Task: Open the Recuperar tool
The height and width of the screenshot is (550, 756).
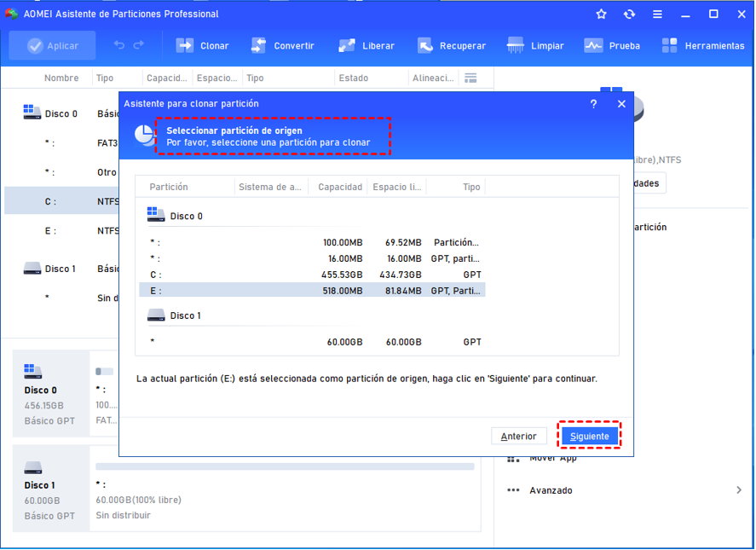Action: (x=447, y=44)
